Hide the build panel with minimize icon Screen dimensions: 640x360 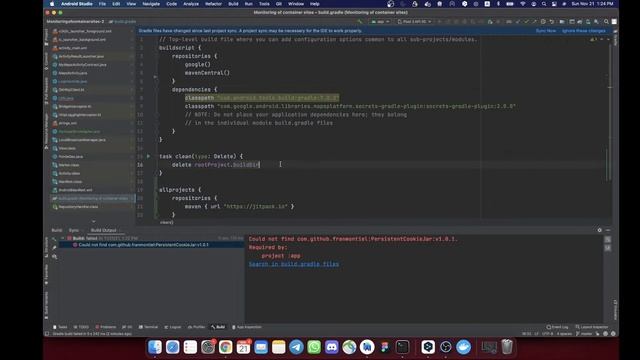(608, 230)
